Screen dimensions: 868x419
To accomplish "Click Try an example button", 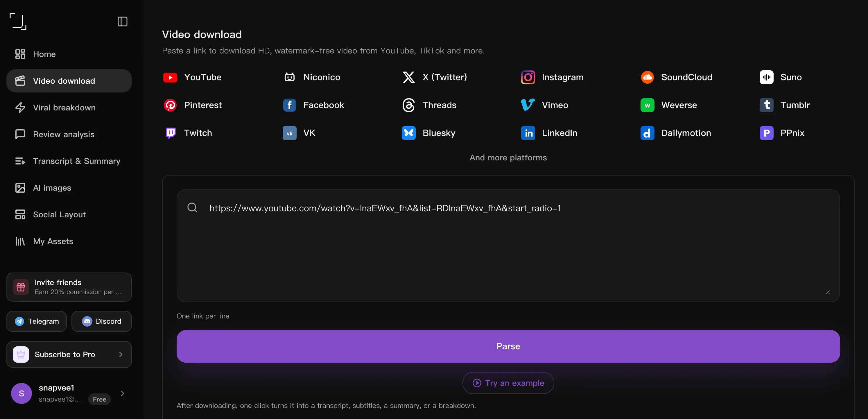I will click(508, 383).
